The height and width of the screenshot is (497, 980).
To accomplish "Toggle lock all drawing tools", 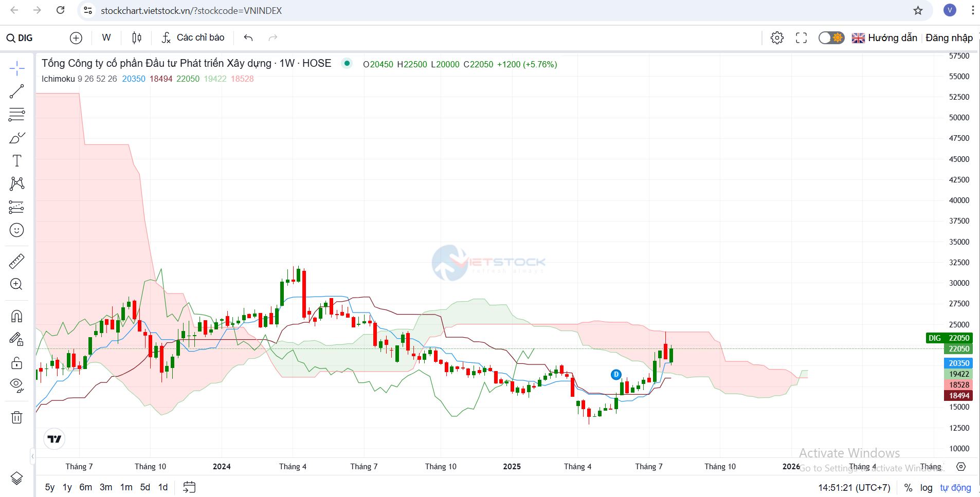I will pyautogui.click(x=16, y=362).
